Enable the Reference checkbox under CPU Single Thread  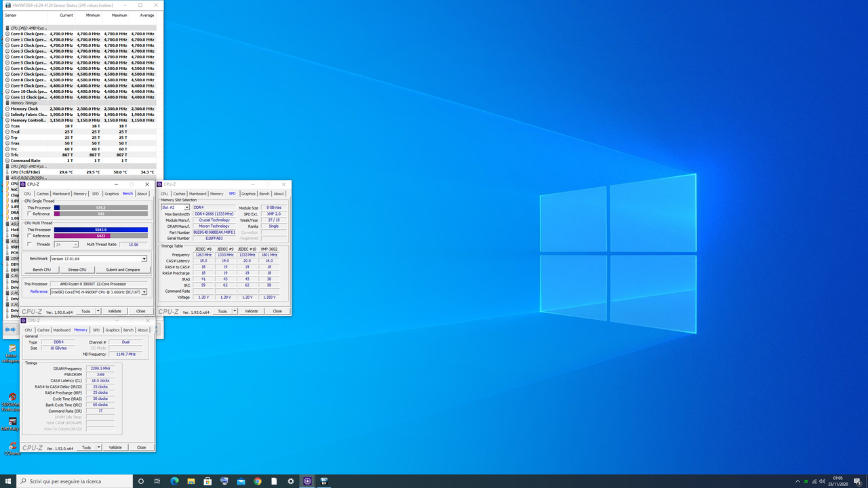[x=30, y=213]
